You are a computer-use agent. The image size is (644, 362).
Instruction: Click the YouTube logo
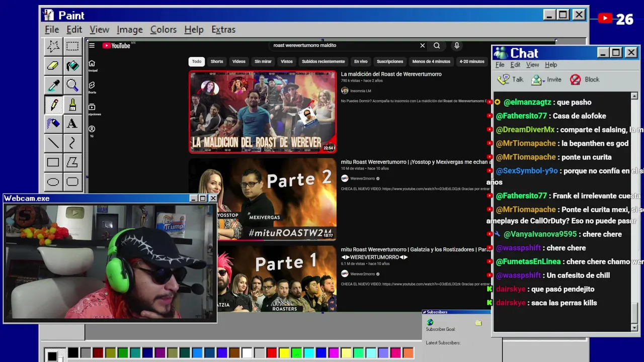pos(117,45)
